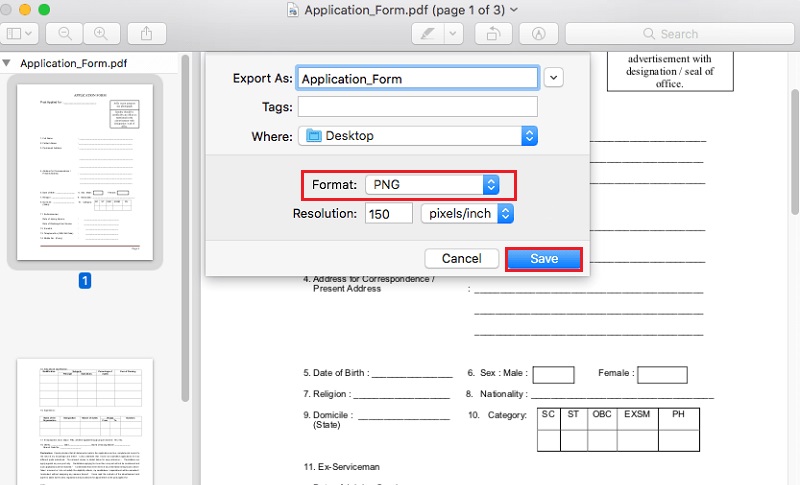The width and height of the screenshot is (800, 485).
Task: Open the highlight color dropdown arrow
Action: [x=453, y=34]
